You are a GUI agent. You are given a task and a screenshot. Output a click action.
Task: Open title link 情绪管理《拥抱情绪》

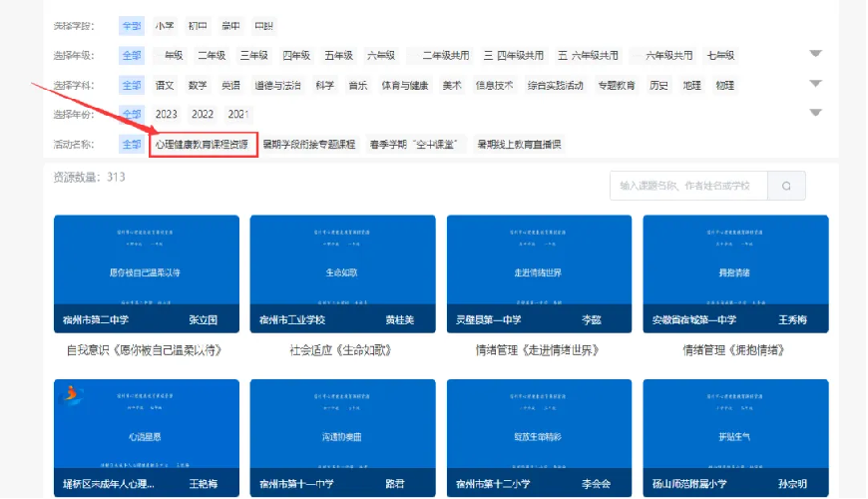pos(734,350)
